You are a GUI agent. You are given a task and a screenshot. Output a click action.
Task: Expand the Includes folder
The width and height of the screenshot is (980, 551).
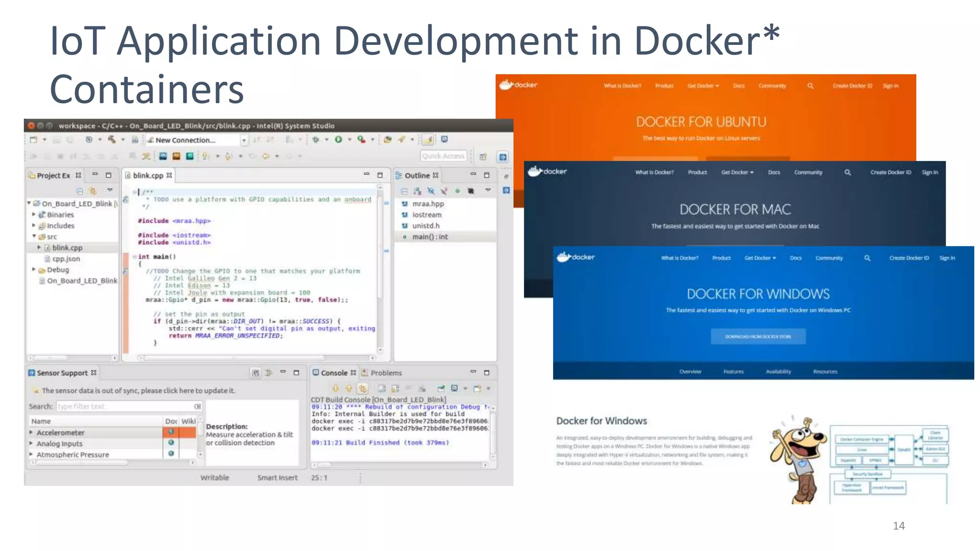(x=34, y=225)
